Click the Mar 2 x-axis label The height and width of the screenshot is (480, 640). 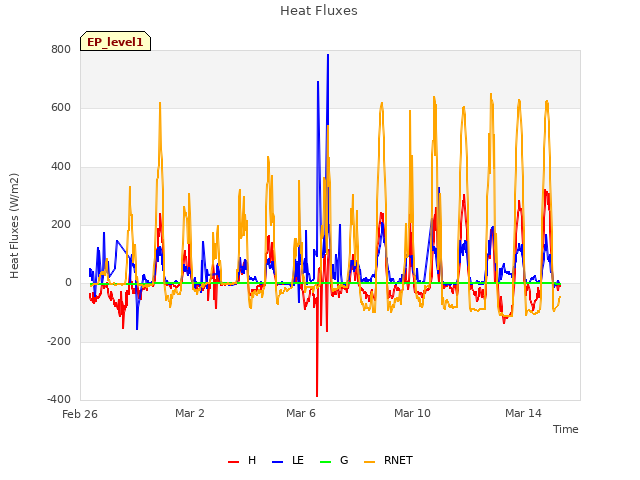(x=190, y=413)
